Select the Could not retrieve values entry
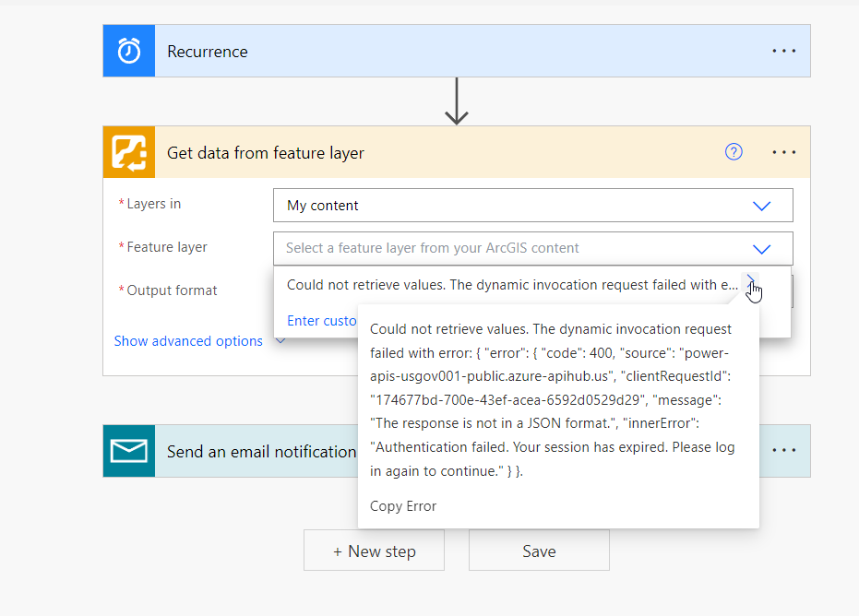Image resolution: width=859 pixels, height=616 pixels. (x=507, y=285)
